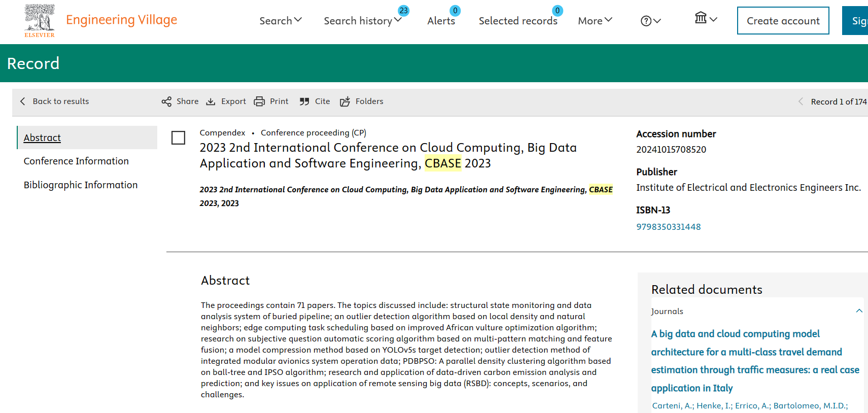
Task: Open the big data and cloud computing article
Action: click(x=755, y=361)
